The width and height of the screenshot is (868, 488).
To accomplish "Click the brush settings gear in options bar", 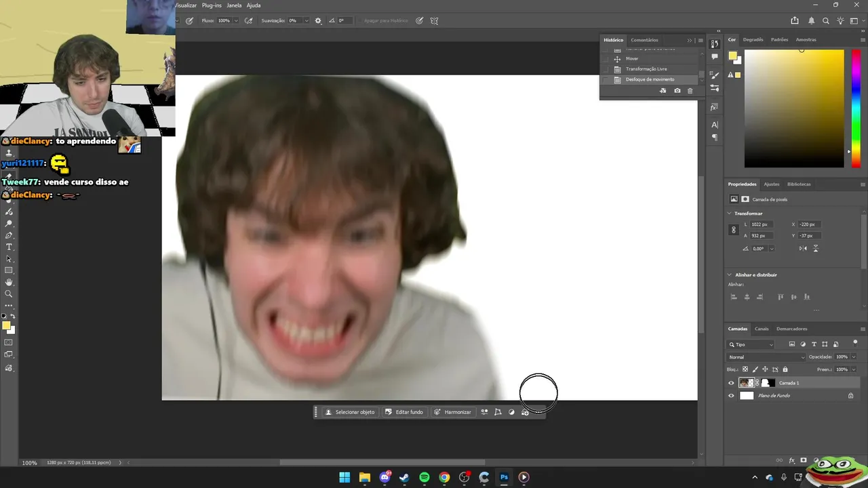I will pyautogui.click(x=318, y=21).
